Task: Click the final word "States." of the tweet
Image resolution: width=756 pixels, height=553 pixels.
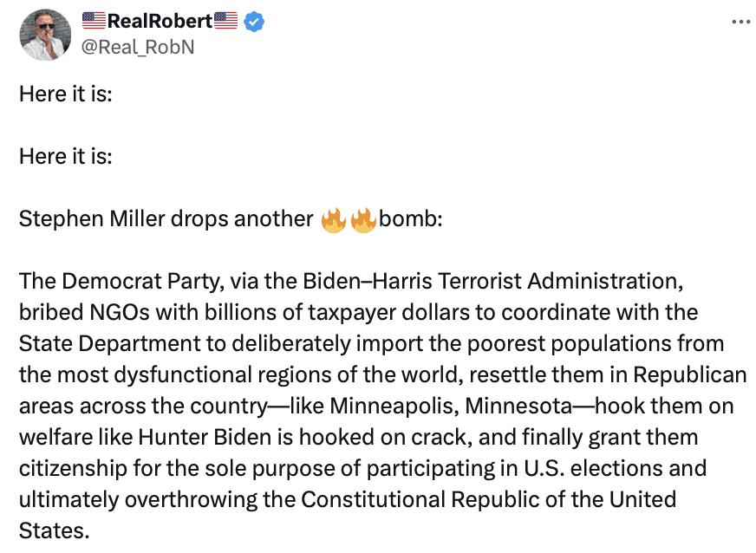Action: pyautogui.click(x=55, y=531)
